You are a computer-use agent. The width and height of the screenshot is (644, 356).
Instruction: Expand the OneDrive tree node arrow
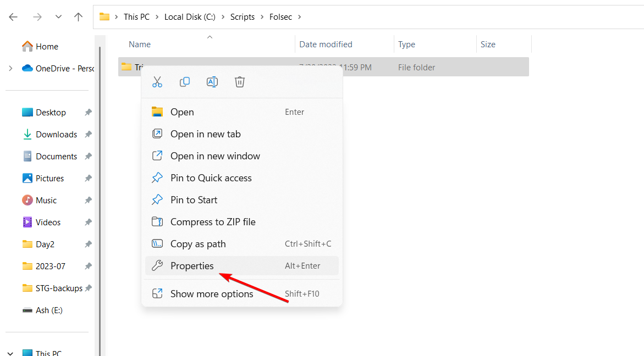10,69
